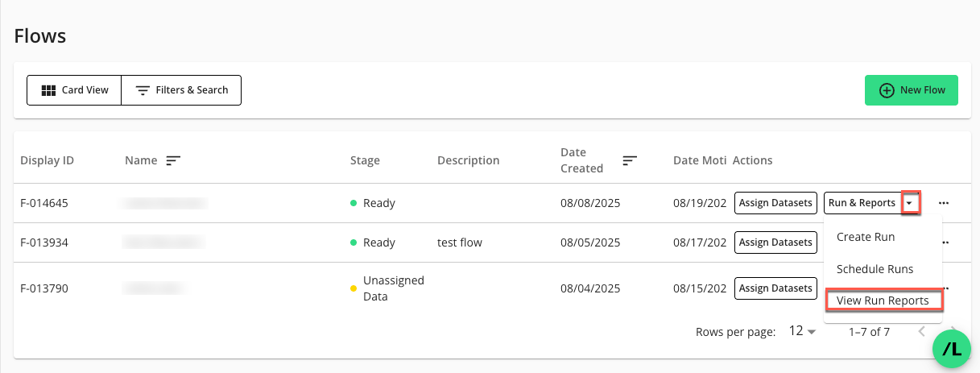This screenshot has height=373, width=980.
Task: Open the Rows per page dropdown
Action: (802, 331)
